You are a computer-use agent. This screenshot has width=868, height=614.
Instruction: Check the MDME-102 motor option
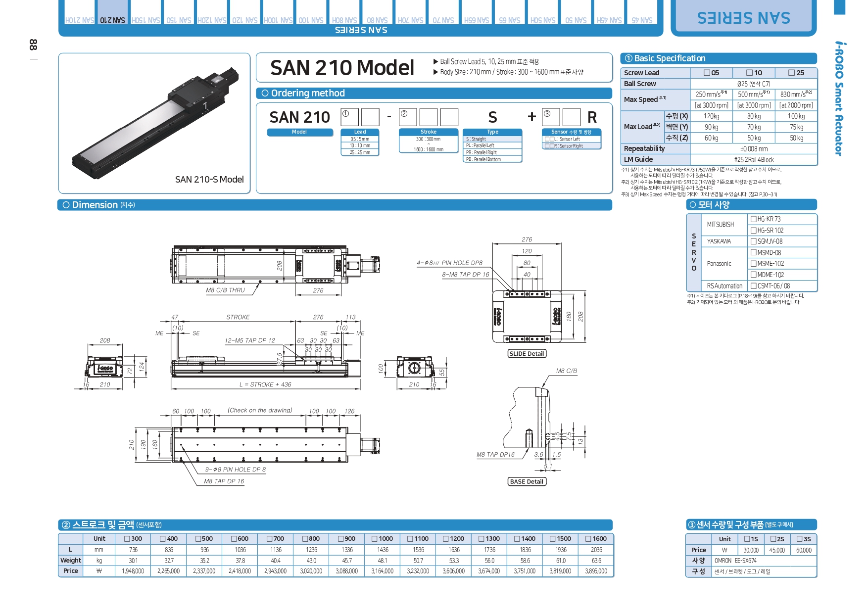pos(754,275)
